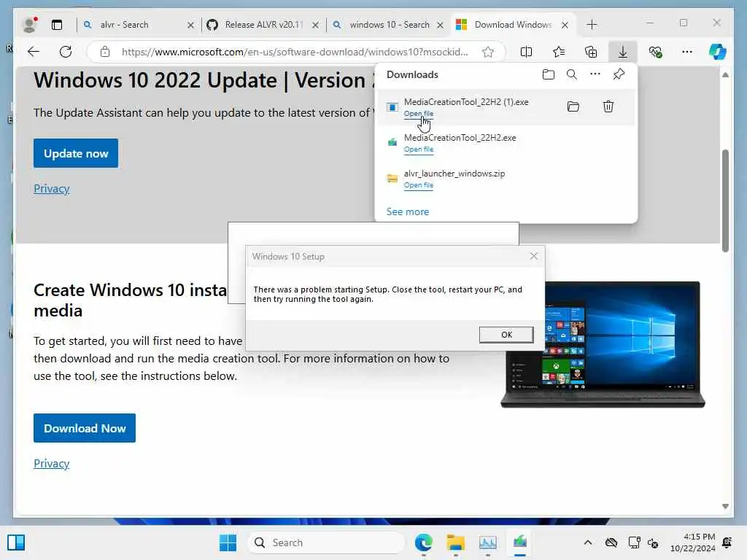Close the windows 10 - Search tab
This screenshot has height=560, width=747.
440,25
